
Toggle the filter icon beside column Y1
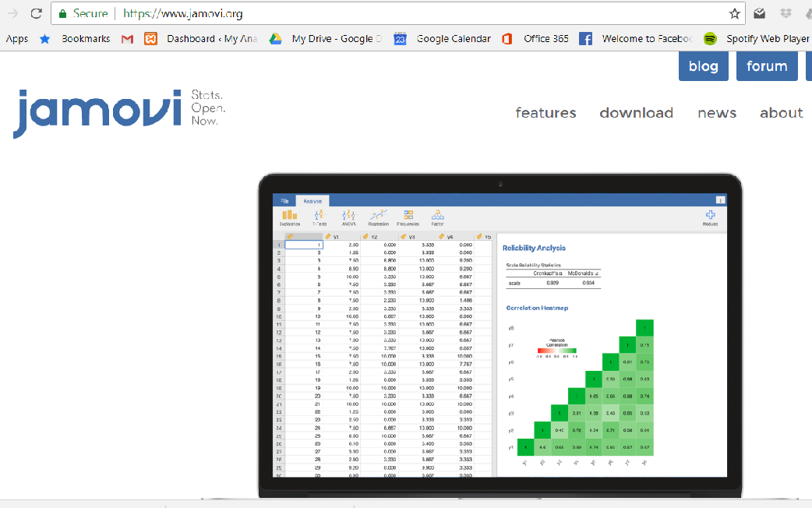point(327,237)
